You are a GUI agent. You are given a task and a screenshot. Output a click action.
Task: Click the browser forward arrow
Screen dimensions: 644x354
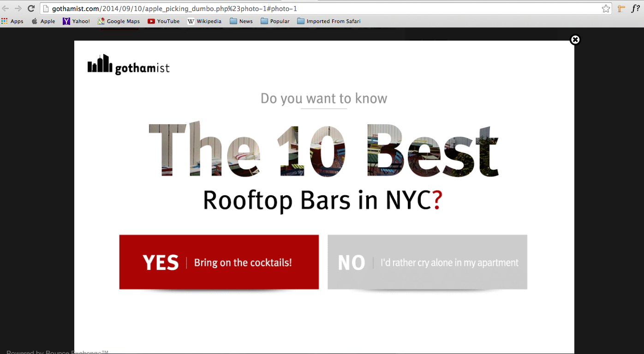coord(18,9)
